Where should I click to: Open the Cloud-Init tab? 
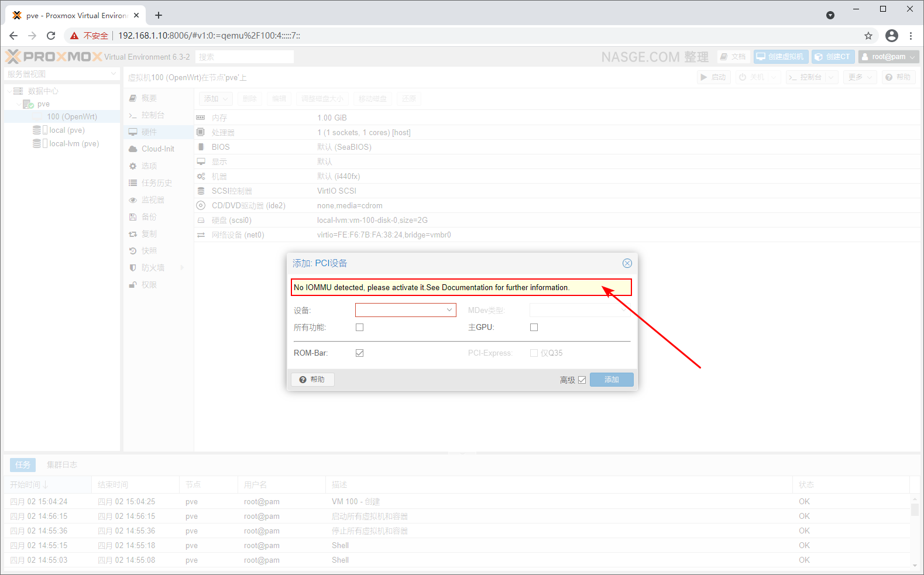pyautogui.click(x=158, y=149)
